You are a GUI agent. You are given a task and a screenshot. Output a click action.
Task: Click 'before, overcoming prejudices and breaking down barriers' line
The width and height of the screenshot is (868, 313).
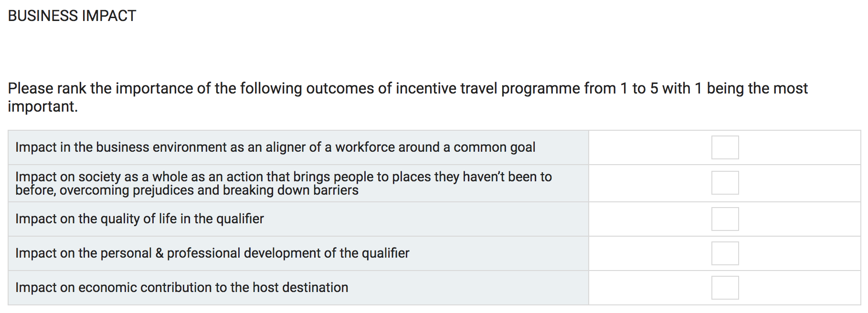[x=187, y=190]
